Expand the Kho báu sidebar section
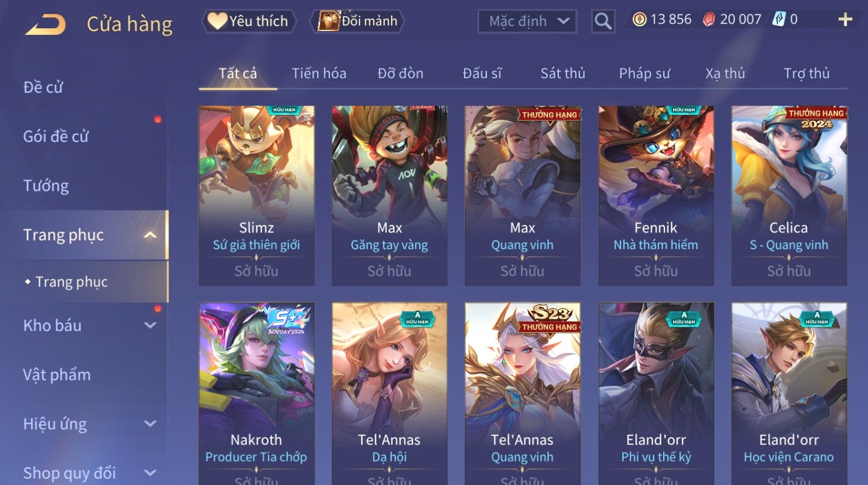The height and width of the screenshot is (485, 868). (x=150, y=325)
